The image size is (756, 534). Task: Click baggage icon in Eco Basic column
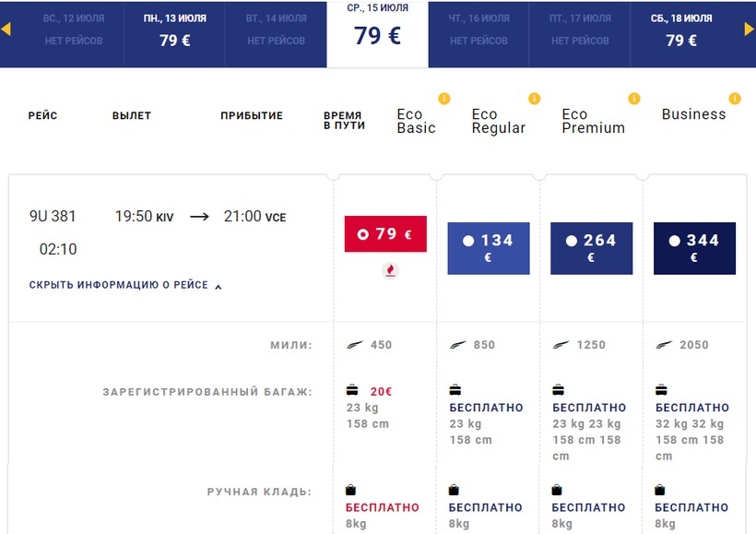[x=351, y=390]
